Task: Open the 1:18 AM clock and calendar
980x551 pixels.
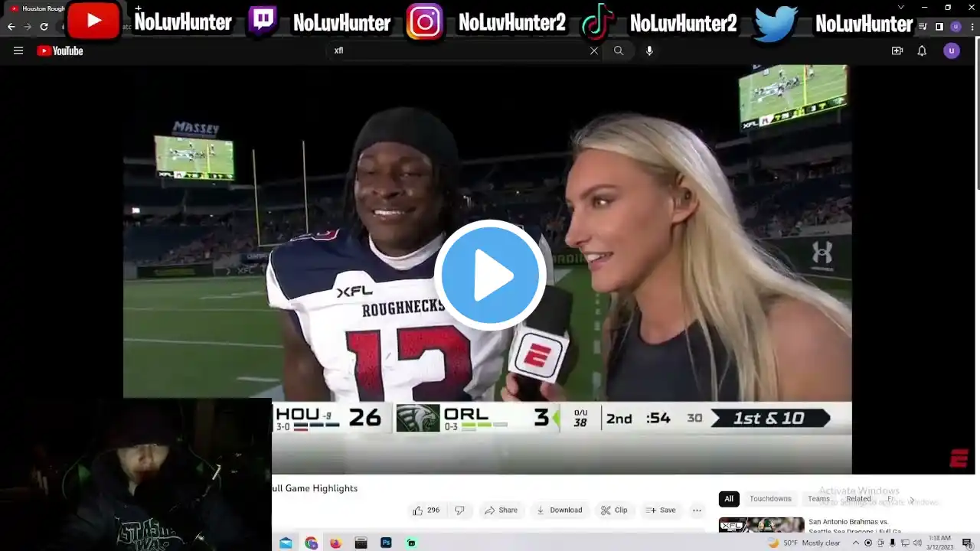Action: pyautogui.click(x=941, y=543)
